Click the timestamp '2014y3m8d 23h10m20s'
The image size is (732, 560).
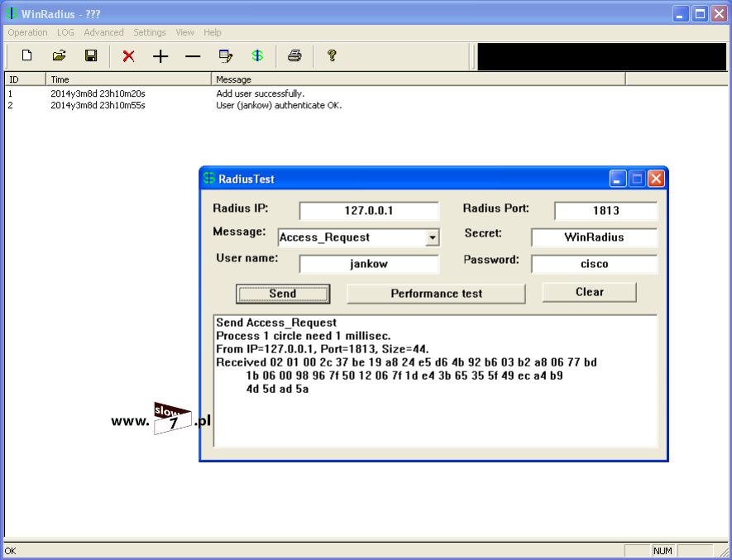[x=98, y=93]
